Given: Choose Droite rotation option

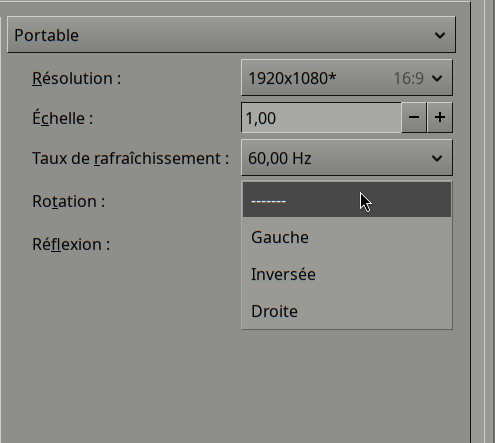Looking at the screenshot, I should [347, 311].
